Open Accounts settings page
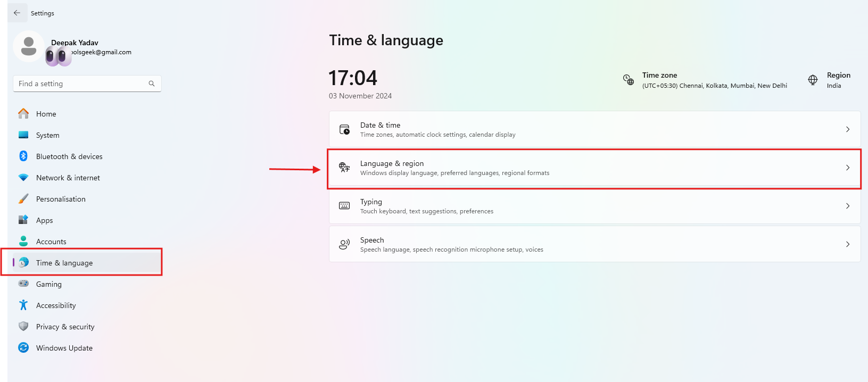 [87, 242]
